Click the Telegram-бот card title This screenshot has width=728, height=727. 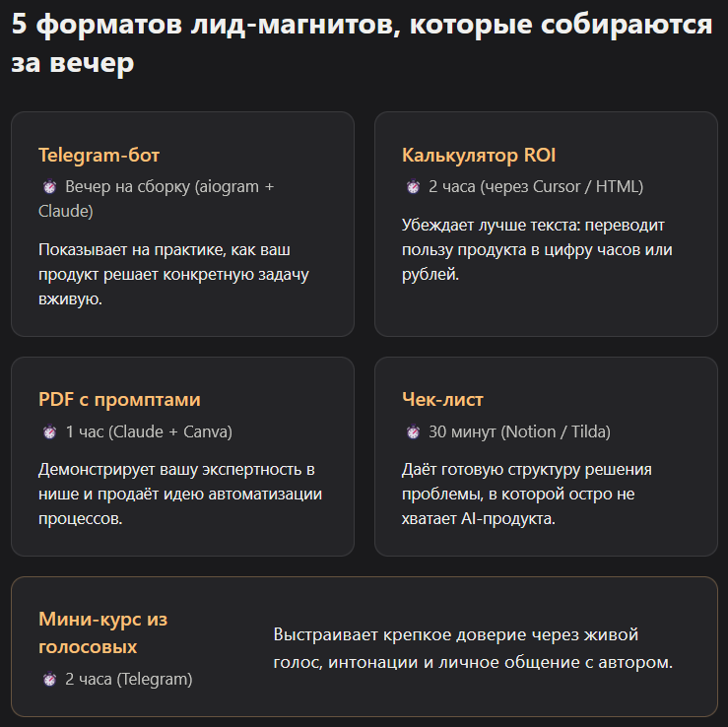tap(99, 155)
